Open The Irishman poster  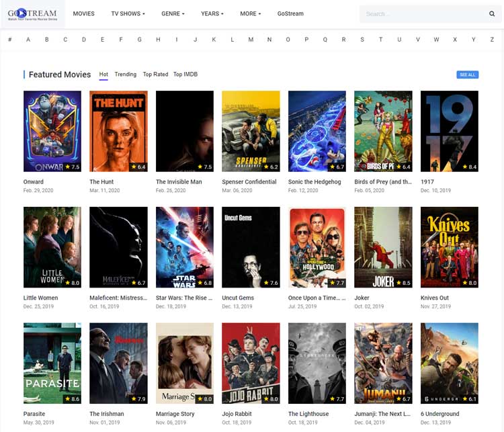(x=118, y=363)
